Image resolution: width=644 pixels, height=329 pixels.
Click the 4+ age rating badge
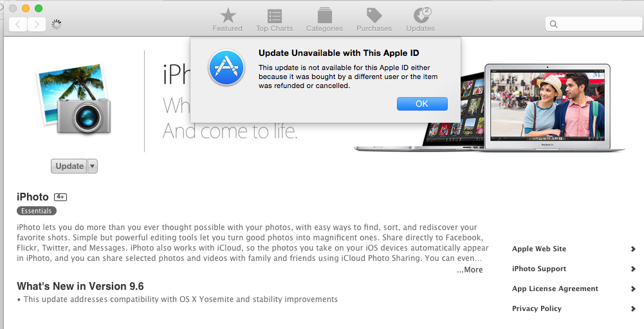click(60, 197)
